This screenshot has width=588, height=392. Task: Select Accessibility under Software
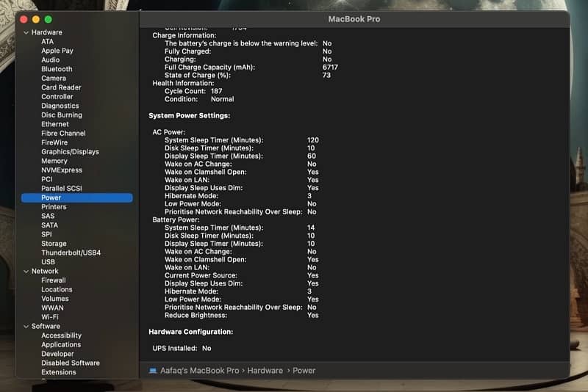pyautogui.click(x=61, y=335)
